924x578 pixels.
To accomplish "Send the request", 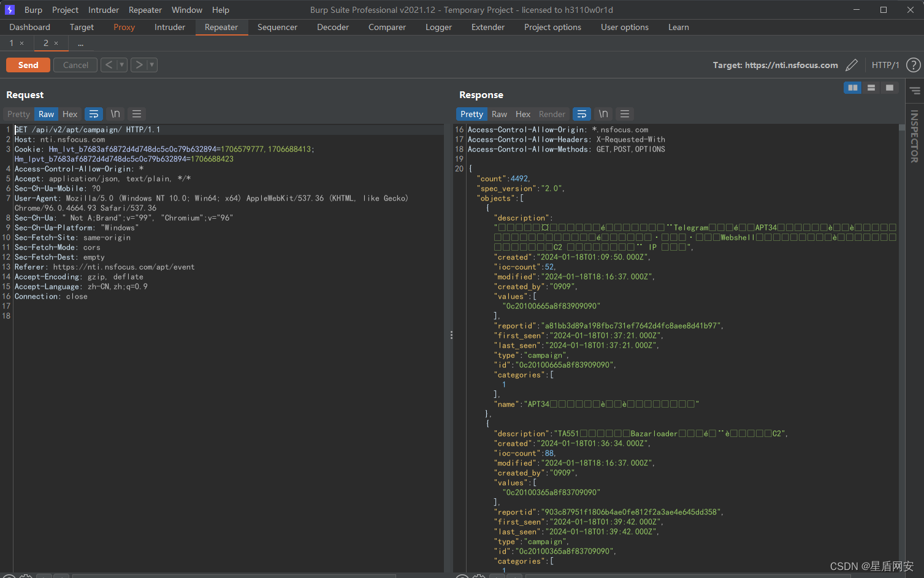I will [x=28, y=65].
